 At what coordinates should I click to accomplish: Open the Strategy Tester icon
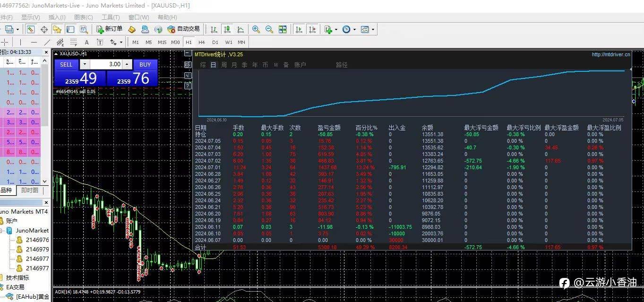pos(84,29)
